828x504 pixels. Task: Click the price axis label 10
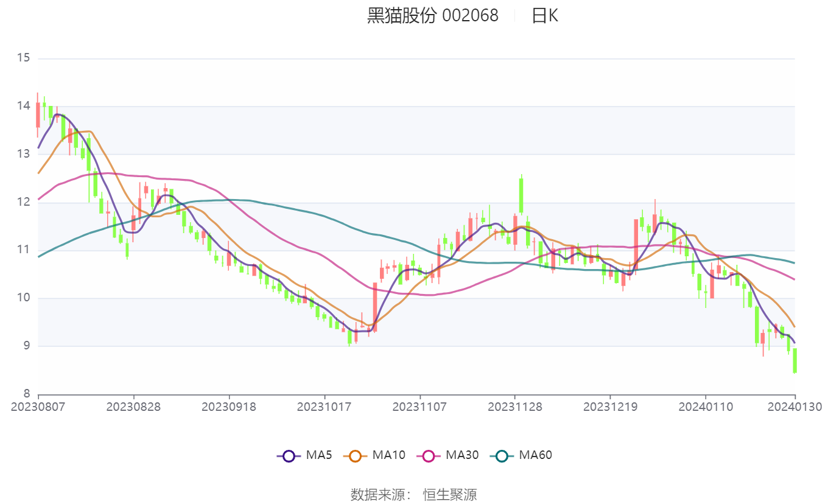(x=24, y=298)
